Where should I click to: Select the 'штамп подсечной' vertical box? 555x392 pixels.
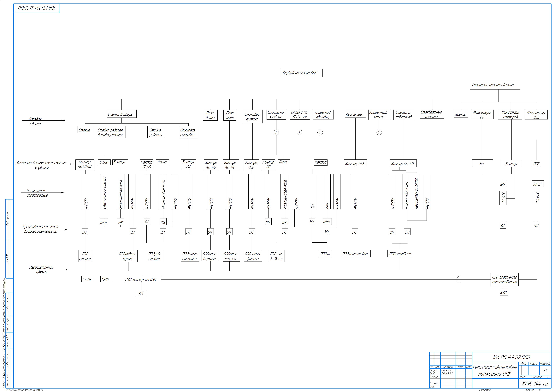(406, 192)
